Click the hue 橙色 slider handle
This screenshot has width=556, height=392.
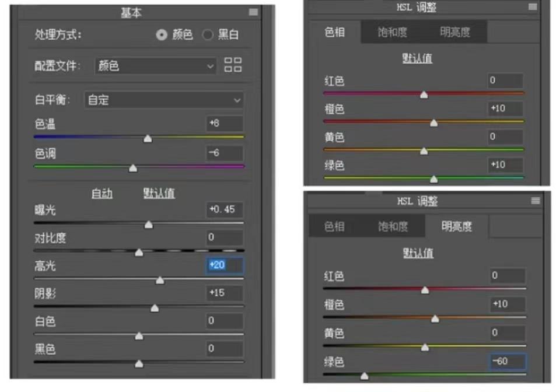[x=433, y=123]
